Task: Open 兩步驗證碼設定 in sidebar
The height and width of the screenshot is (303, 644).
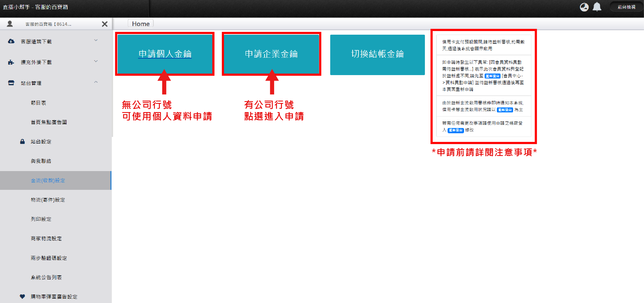Action: [49, 258]
